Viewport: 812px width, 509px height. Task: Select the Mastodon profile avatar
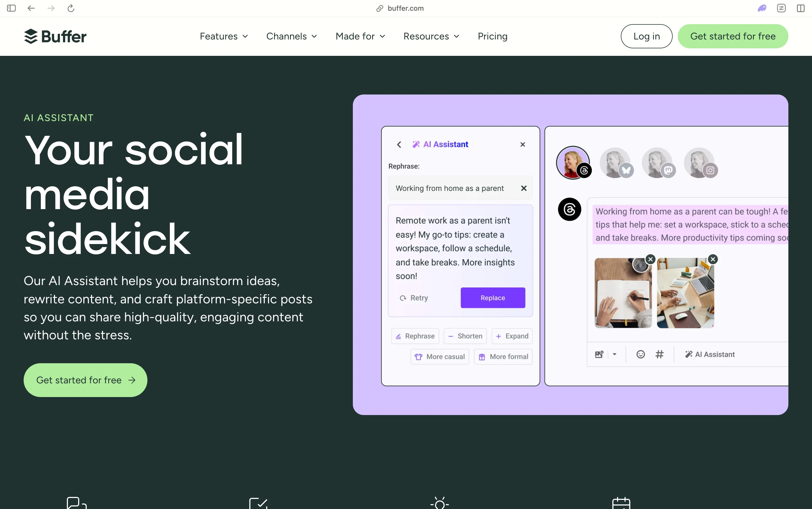click(658, 163)
